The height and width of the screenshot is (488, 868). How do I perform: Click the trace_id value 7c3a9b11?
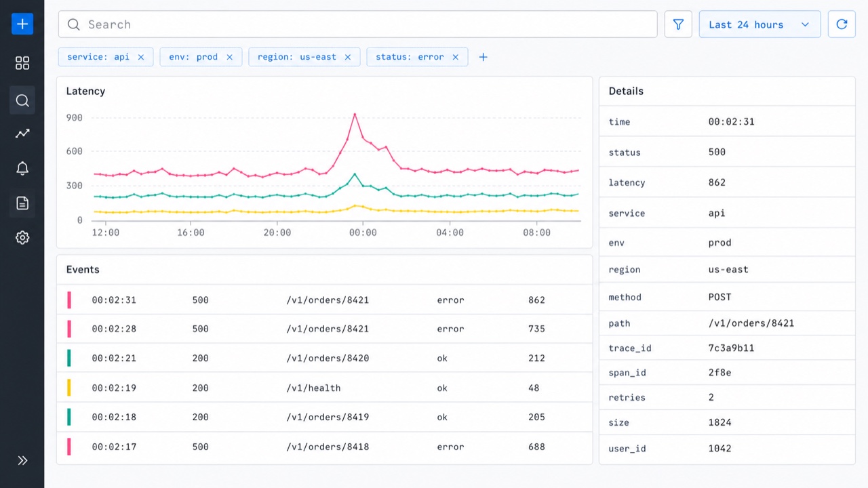731,348
